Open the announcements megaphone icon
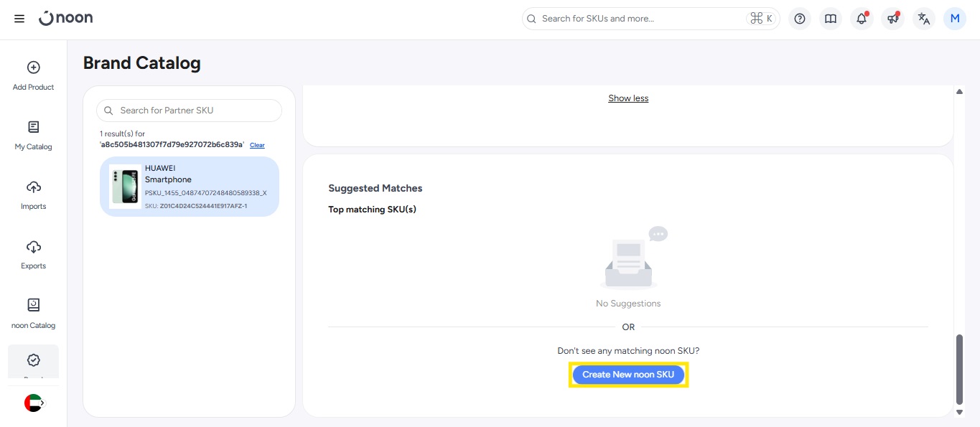980x427 pixels. pyautogui.click(x=892, y=19)
